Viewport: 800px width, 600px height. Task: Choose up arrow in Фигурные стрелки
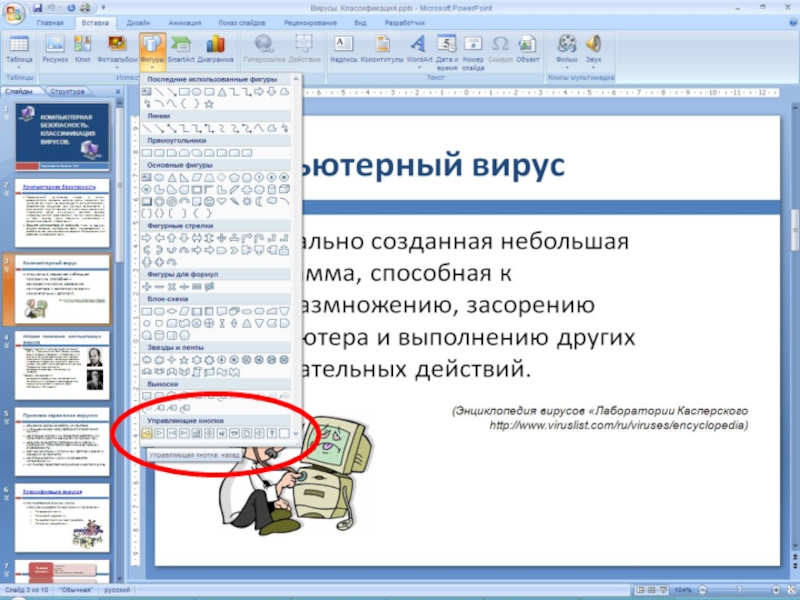pos(172,238)
